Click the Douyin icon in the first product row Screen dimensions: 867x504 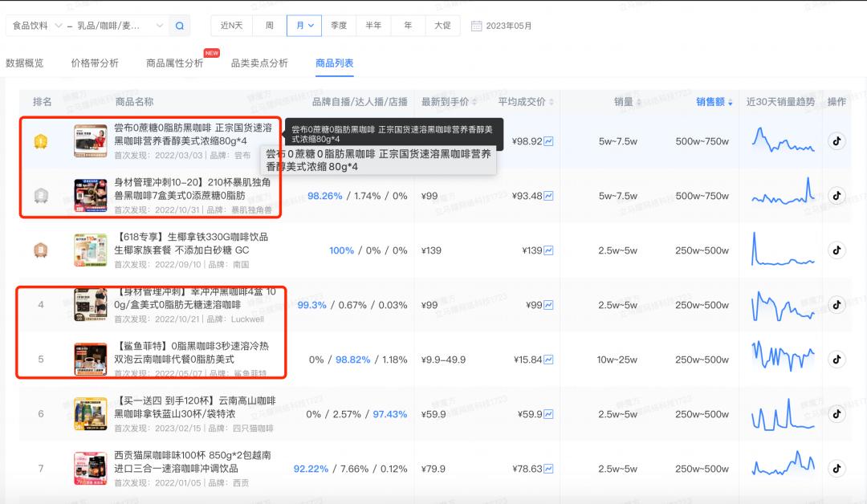836,141
